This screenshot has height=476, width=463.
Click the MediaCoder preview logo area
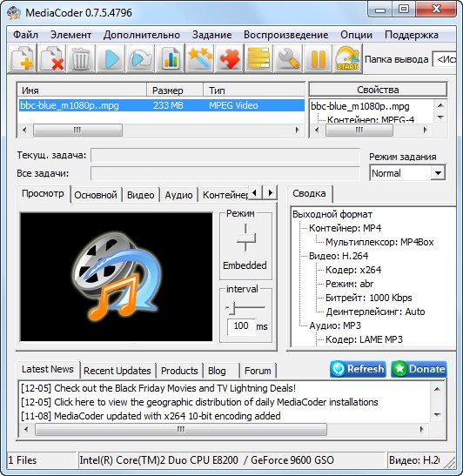pyautogui.click(x=116, y=277)
